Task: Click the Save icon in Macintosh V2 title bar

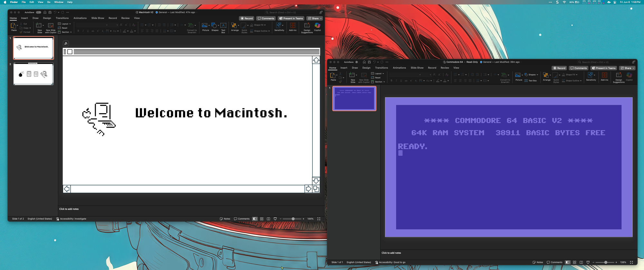Action: [50, 12]
